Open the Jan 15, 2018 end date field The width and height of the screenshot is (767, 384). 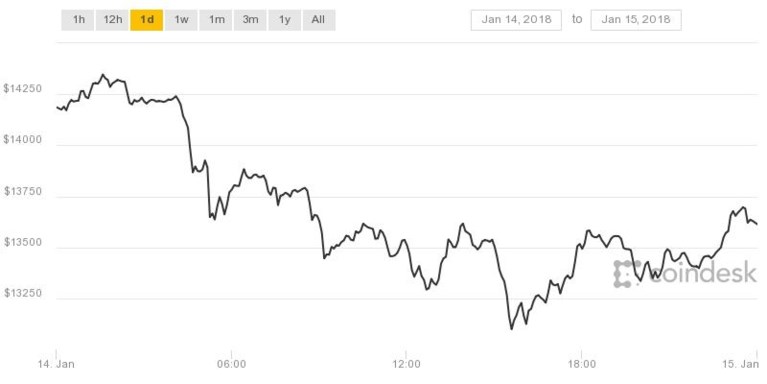click(x=636, y=20)
